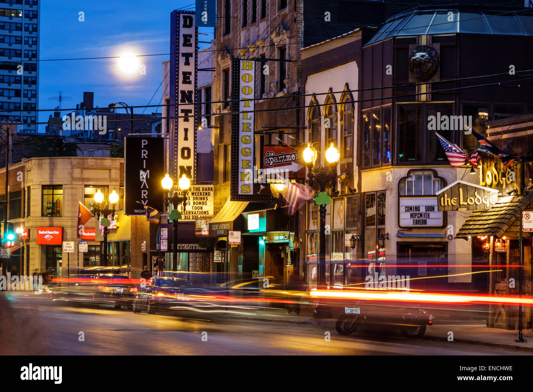
Task: Click the DETENTION awning lettering at street level
Action: point(189,246)
